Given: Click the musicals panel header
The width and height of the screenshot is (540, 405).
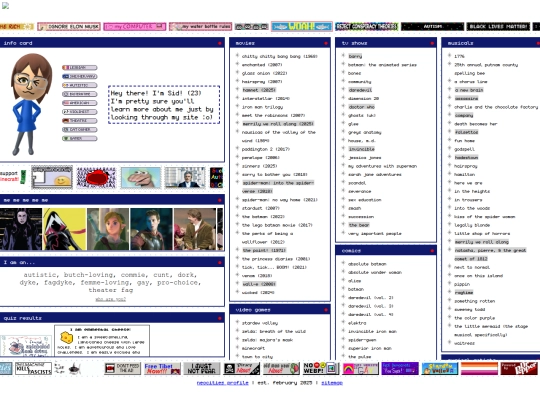Looking at the screenshot, I should click(491, 43).
